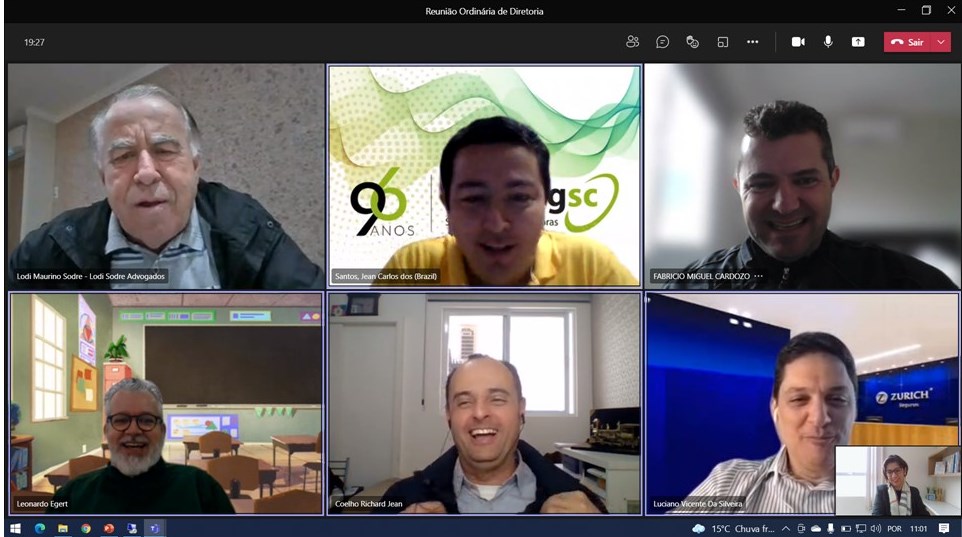Image resolution: width=962 pixels, height=537 pixels.
Task: Click the share content icon
Action: tap(858, 42)
